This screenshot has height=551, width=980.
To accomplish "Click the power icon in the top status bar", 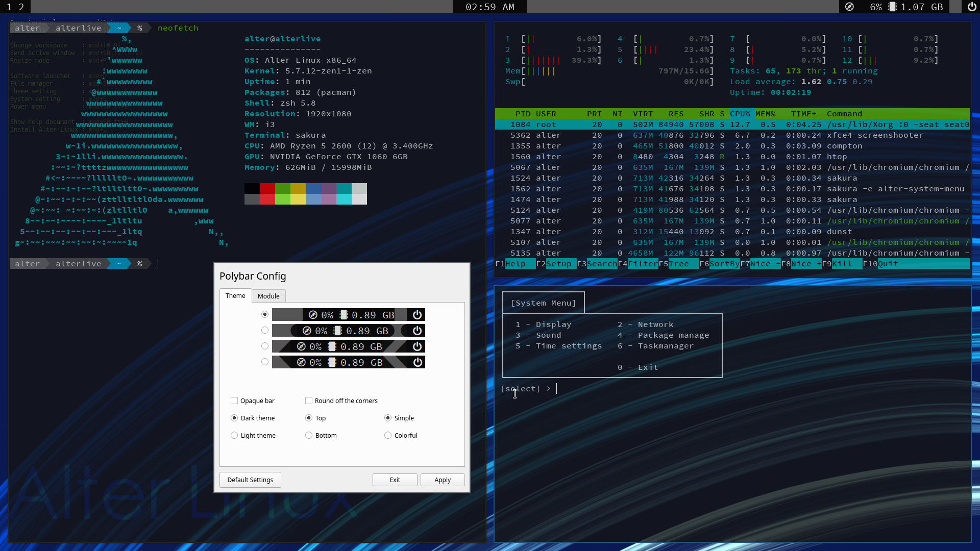I will (x=972, y=7).
